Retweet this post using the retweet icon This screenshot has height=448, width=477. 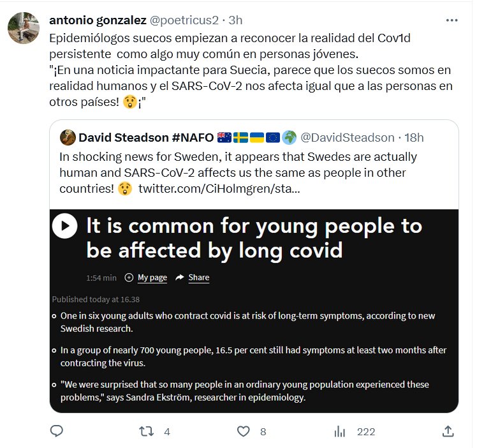coord(147,432)
